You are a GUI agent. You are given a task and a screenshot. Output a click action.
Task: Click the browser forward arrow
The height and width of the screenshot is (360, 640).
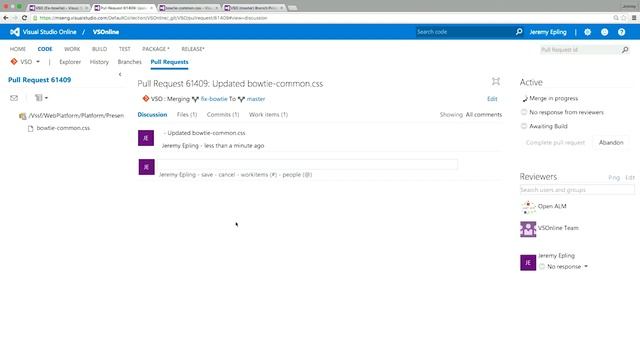coord(15,18)
